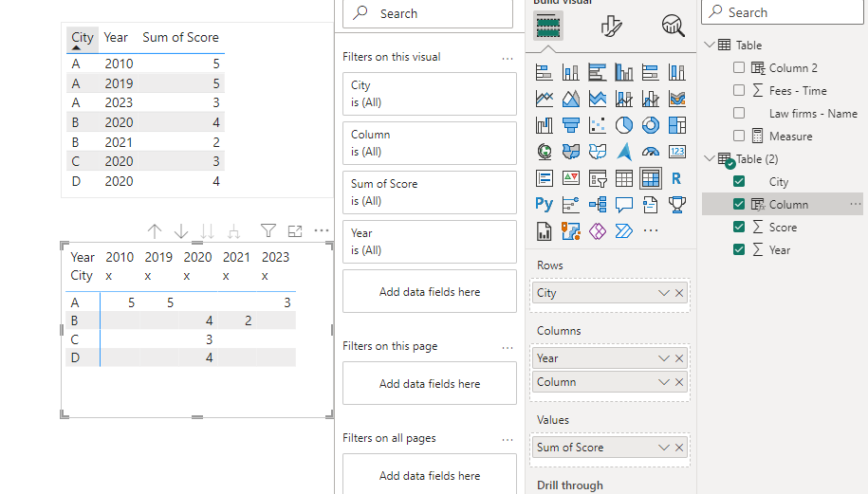Expand the Sum of Score filter card
This screenshot has height=494, width=868.
point(430,192)
